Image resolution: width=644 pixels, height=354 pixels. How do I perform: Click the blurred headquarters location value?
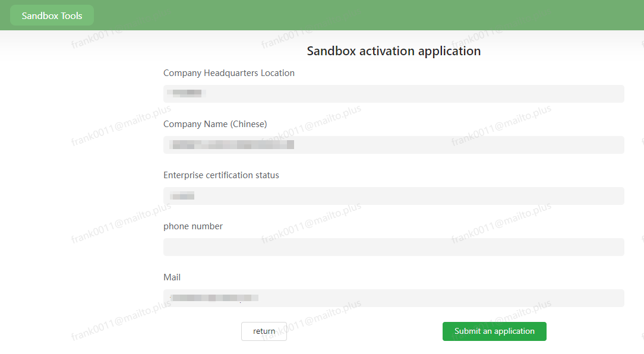coord(186,93)
